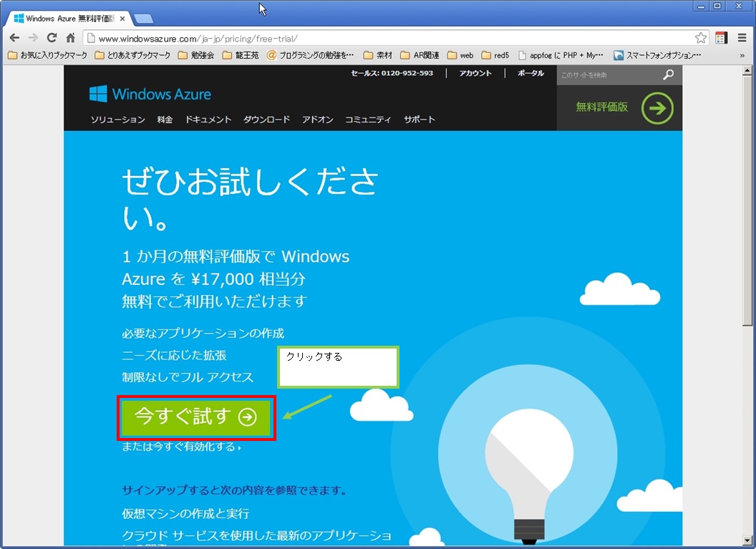Viewport: 756px width, 549px height.
Task: Open the ダウンロード menu
Action: (266, 120)
